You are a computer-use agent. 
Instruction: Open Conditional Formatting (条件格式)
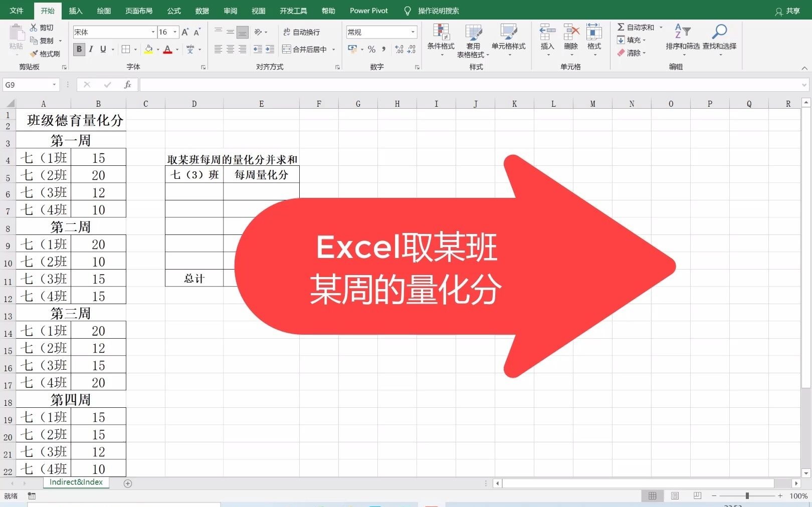point(441,40)
